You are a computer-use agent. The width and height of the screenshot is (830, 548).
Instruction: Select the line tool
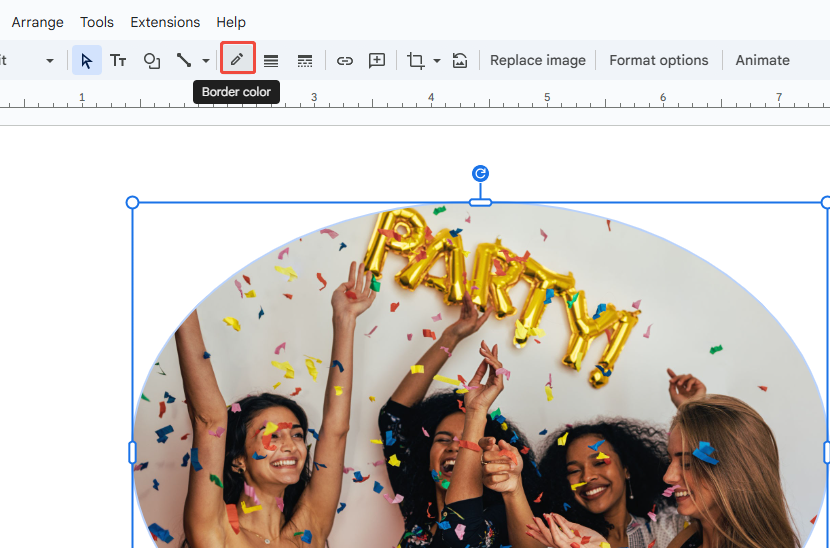[x=184, y=60]
